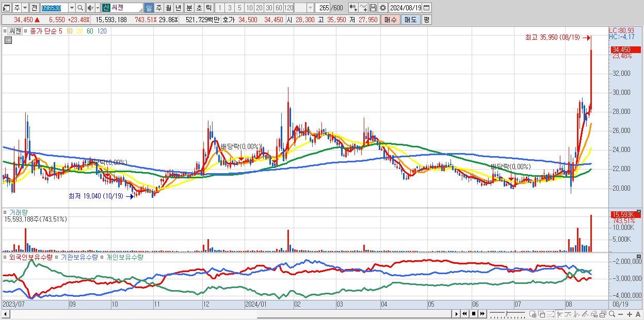Click the play button on bottom bar
This screenshot has height=320, width=644.
click(x=456, y=314)
